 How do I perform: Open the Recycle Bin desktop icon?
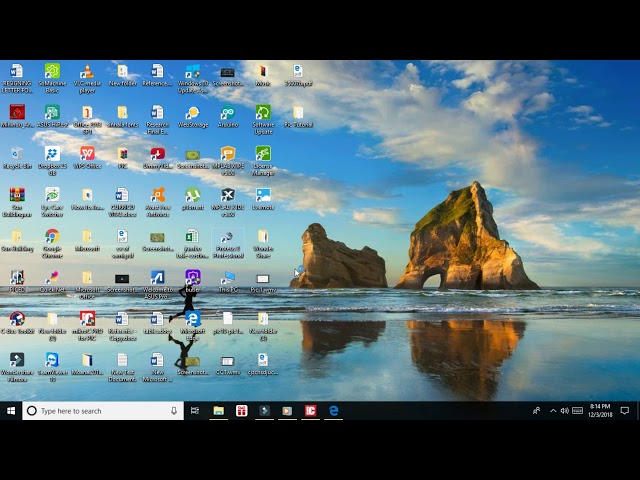17,154
